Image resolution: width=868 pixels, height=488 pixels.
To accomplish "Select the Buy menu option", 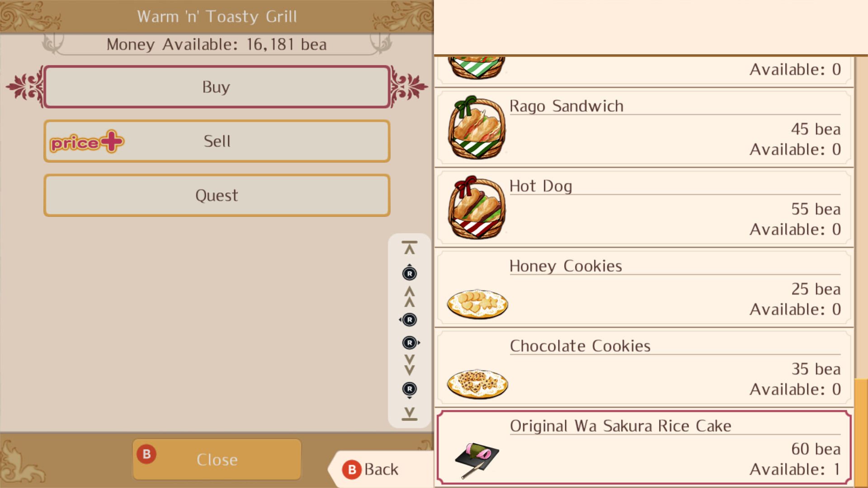I will click(x=217, y=87).
